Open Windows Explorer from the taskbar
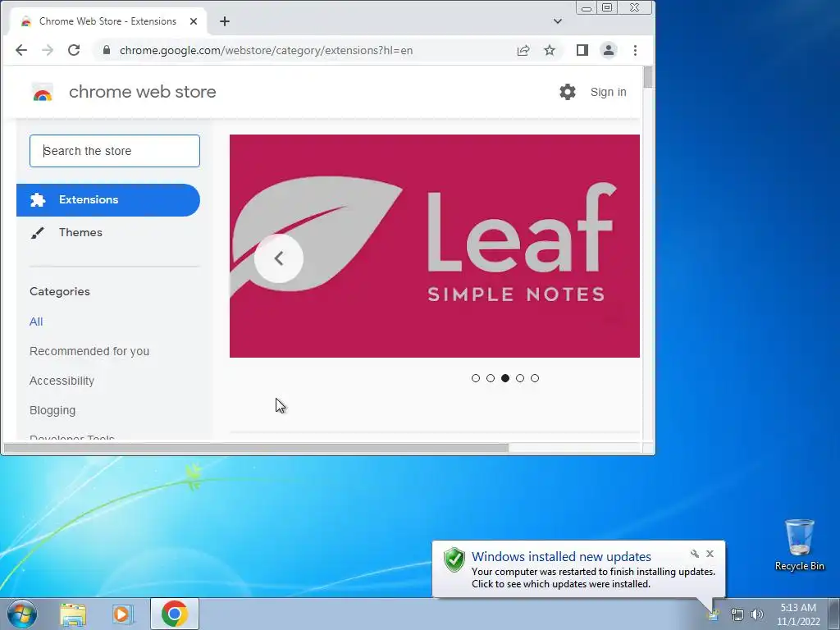The image size is (840, 630). (73, 614)
